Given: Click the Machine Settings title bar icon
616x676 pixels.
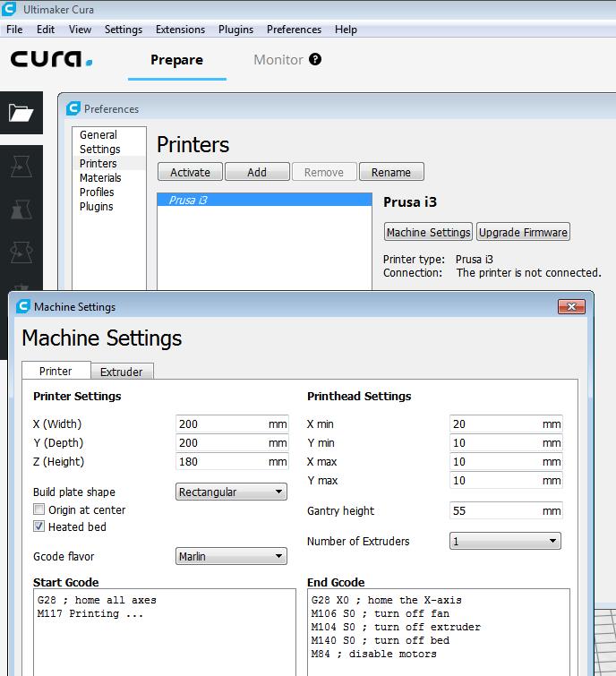Looking at the screenshot, I should 23,307.
